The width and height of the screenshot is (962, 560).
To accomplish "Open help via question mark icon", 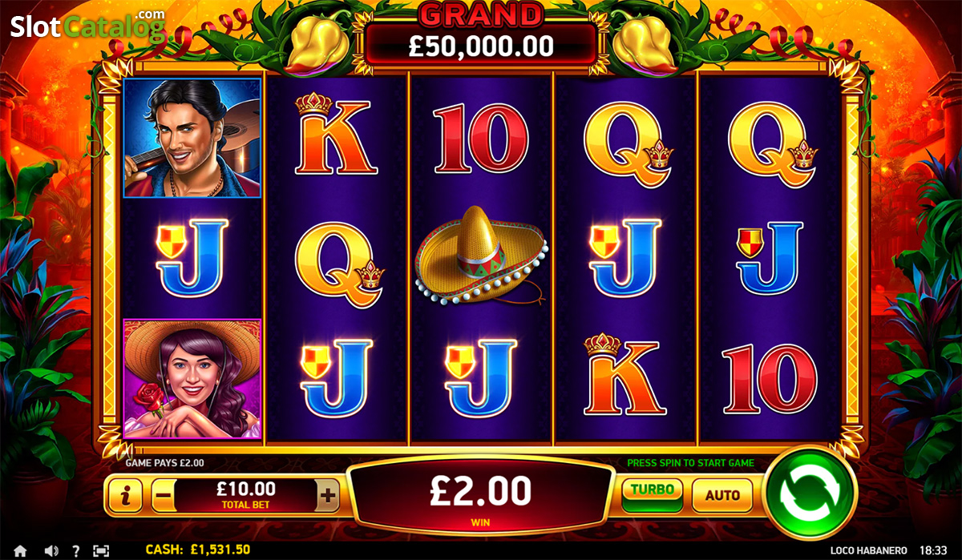I will pyautogui.click(x=76, y=551).
